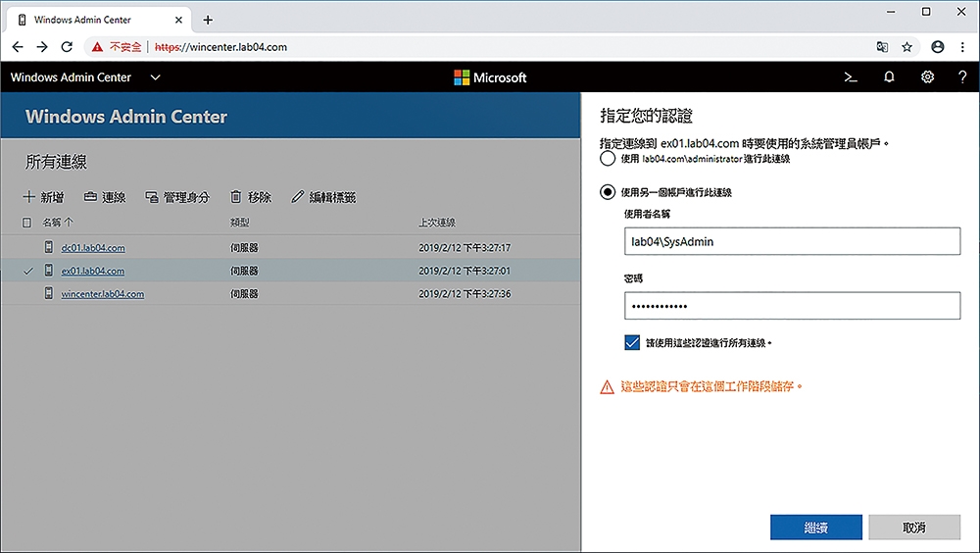Click 伺服器 type cell in the dc01.lab04.com row
The width and height of the screenshot is (980, 553).
[x=244, y=248]
